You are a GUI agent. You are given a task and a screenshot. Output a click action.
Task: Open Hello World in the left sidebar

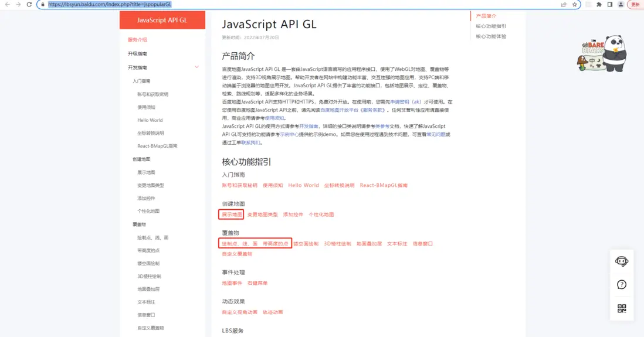[x=150, y=120]
